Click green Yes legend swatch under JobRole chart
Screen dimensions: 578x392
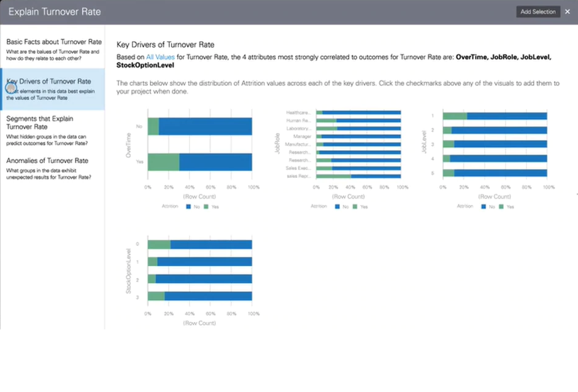355,207
